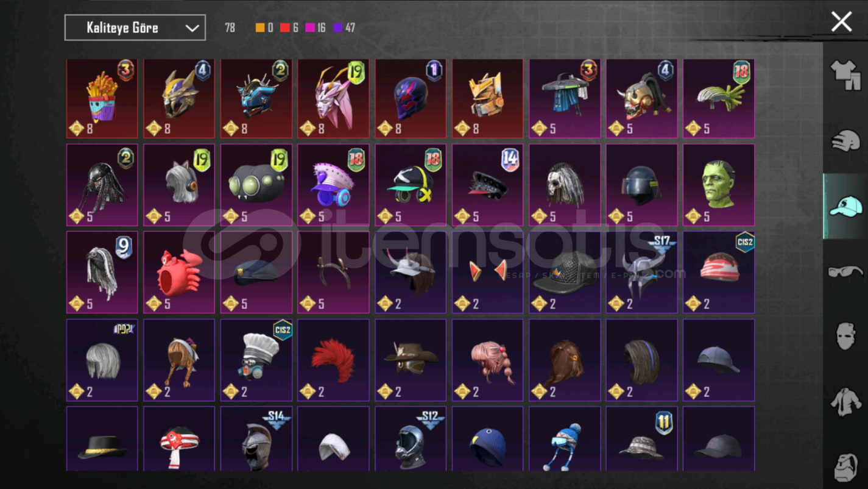This screenshot has height=489, width=868.
Task: Open the clothing outfit category icon
Action: point(846,76)
